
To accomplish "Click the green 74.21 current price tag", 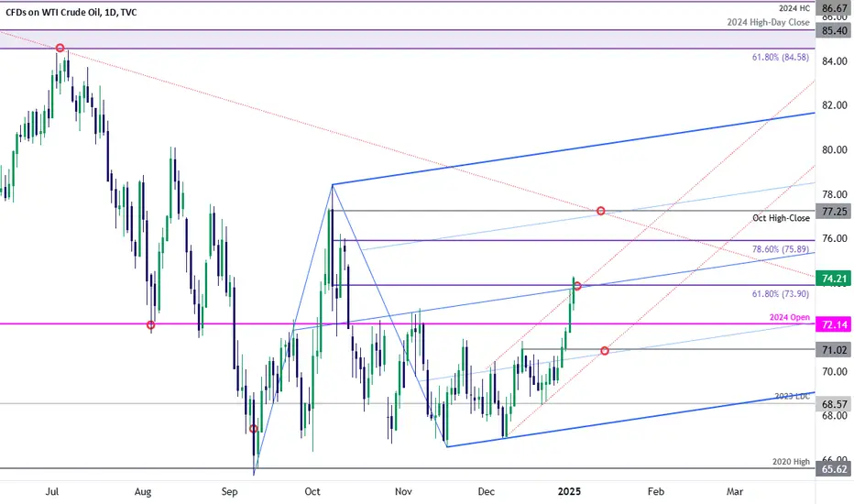I will pos(834,279).
